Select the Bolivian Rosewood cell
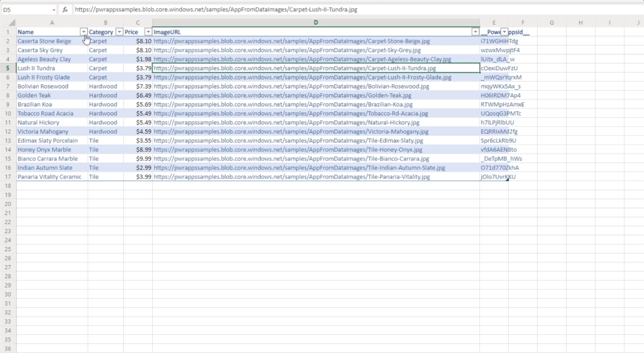Image resolution: width=644 pixels, height=353 pixels. (x=52, y=86)
